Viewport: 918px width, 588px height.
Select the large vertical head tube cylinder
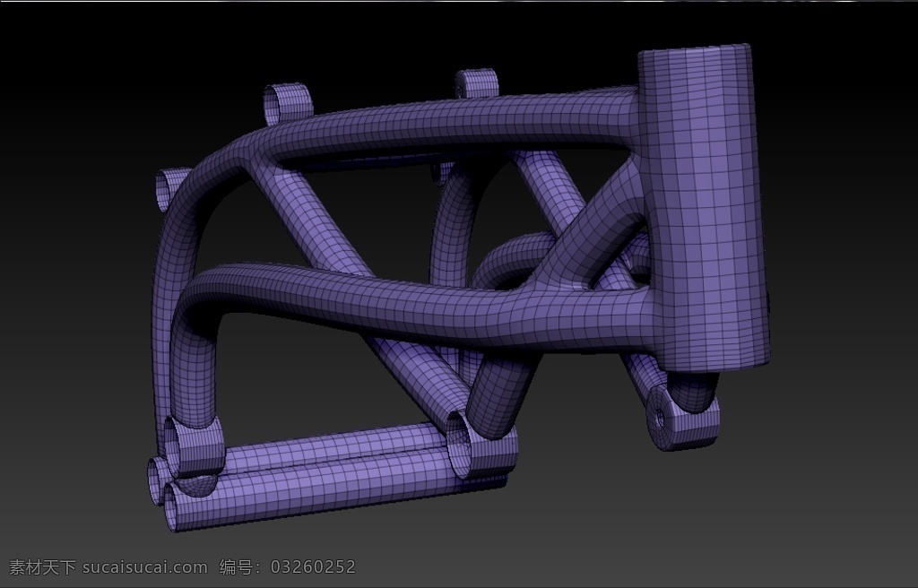(704, 208)
